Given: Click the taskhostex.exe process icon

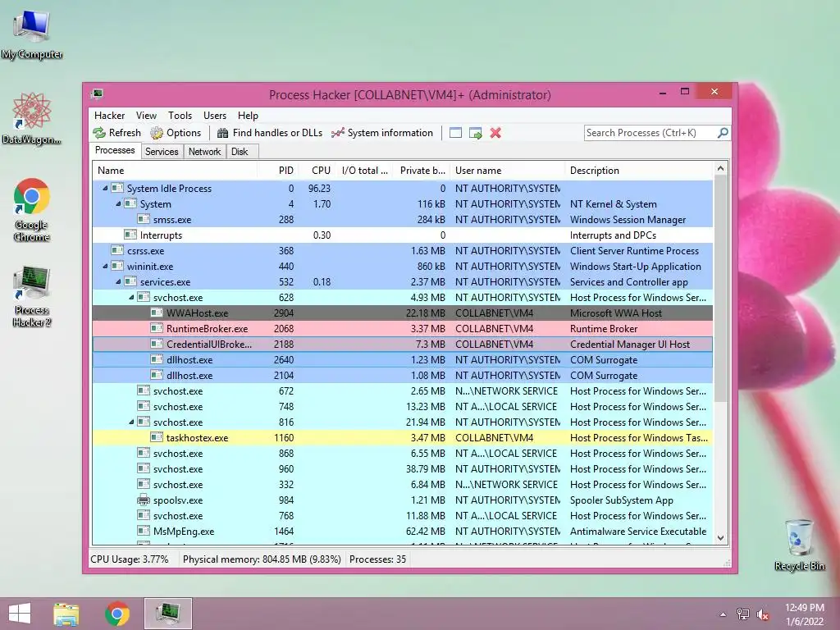Looking at the screenshot, I should 157,438.
